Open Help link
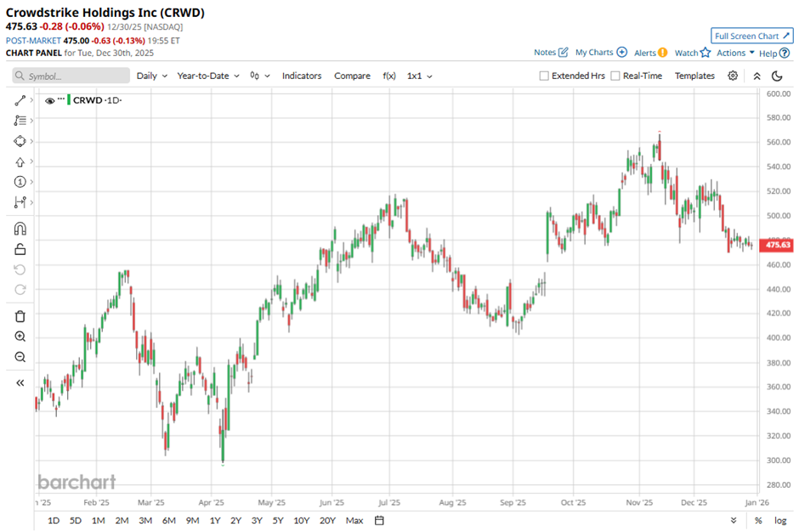The height and width of the screenshot is (532, 799). [774, 53]
